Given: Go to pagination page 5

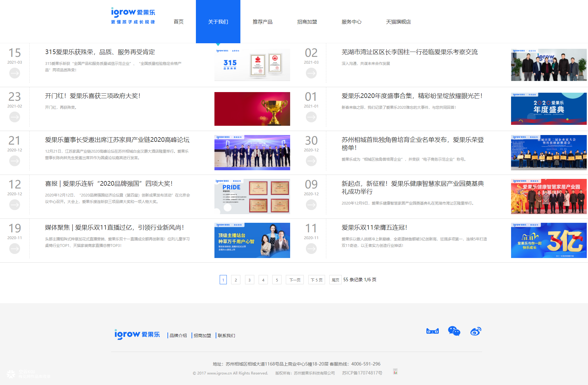Looking at the screenshot, I should click(x=277, y=280).
